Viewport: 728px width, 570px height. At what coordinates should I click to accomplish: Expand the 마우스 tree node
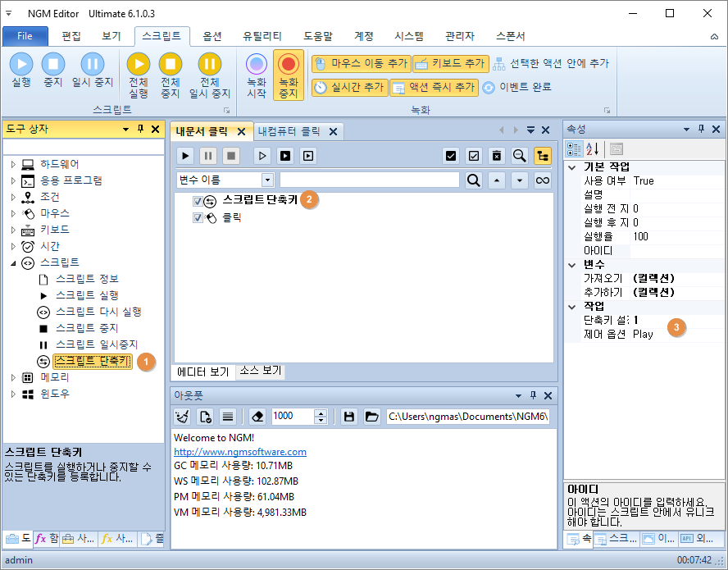(x=13, y=213)
